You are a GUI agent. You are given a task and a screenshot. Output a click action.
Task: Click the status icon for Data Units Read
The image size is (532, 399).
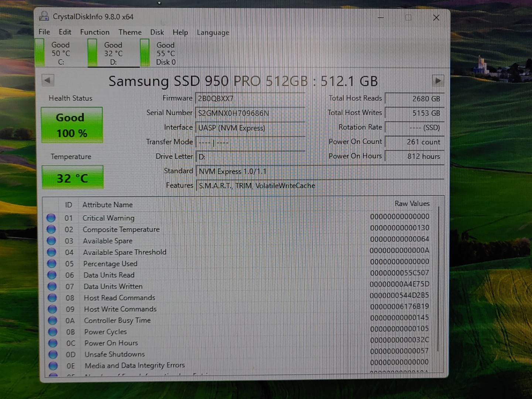click(52, 275)
